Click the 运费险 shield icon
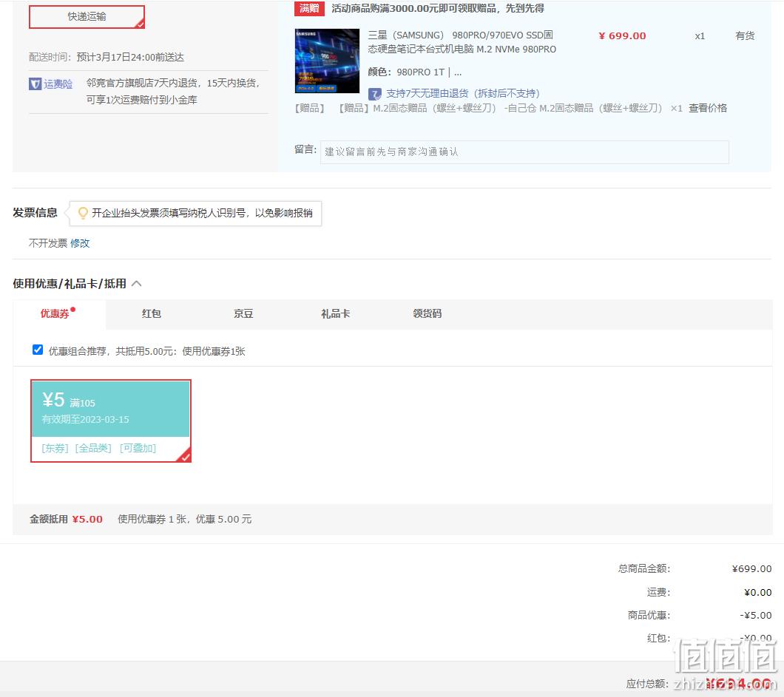 (x=35, y=84)
